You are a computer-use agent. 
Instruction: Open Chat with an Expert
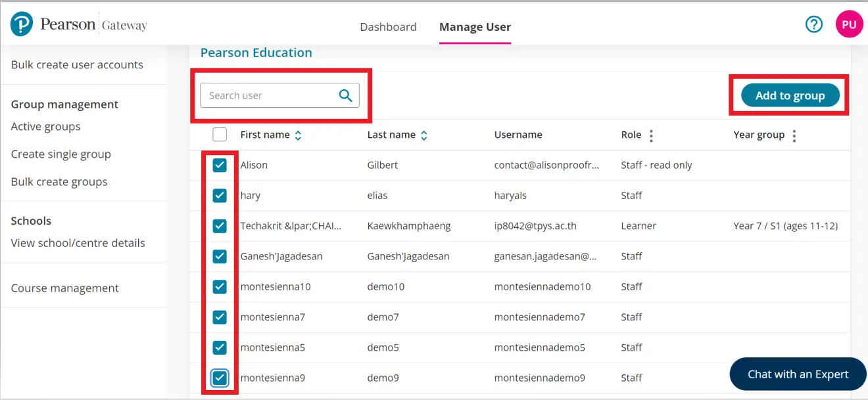[x=798, y=374]
